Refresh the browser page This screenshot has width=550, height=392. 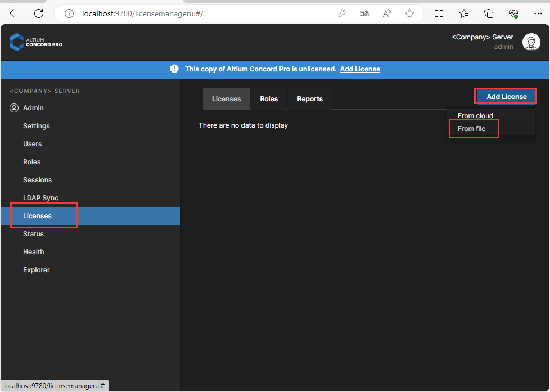point(39,13)
